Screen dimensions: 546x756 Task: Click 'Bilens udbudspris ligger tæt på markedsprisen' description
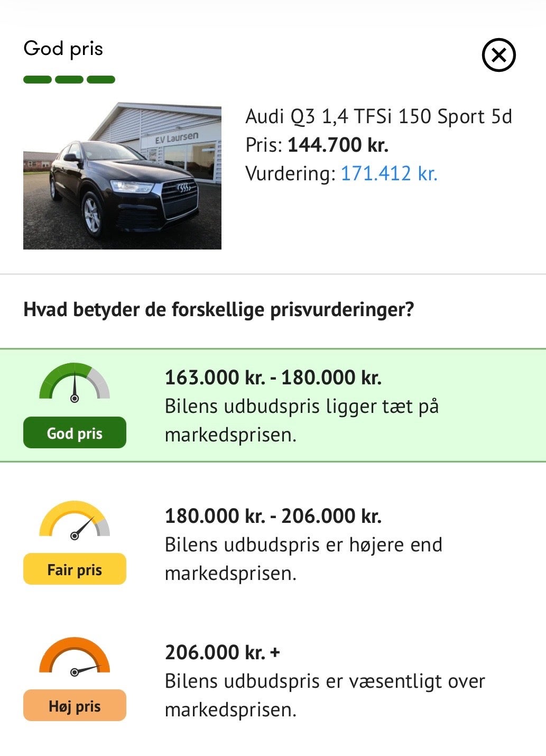coord(301,421)
